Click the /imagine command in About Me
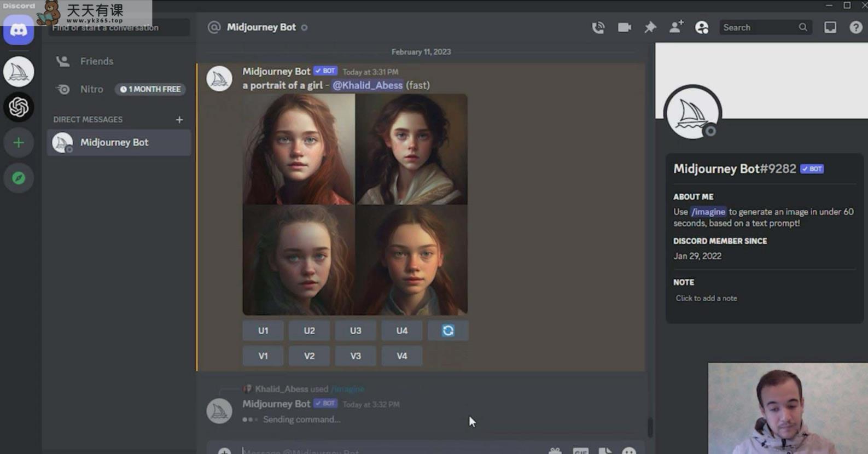This screenshot has width=868, height=454. (x=708, y=212)
